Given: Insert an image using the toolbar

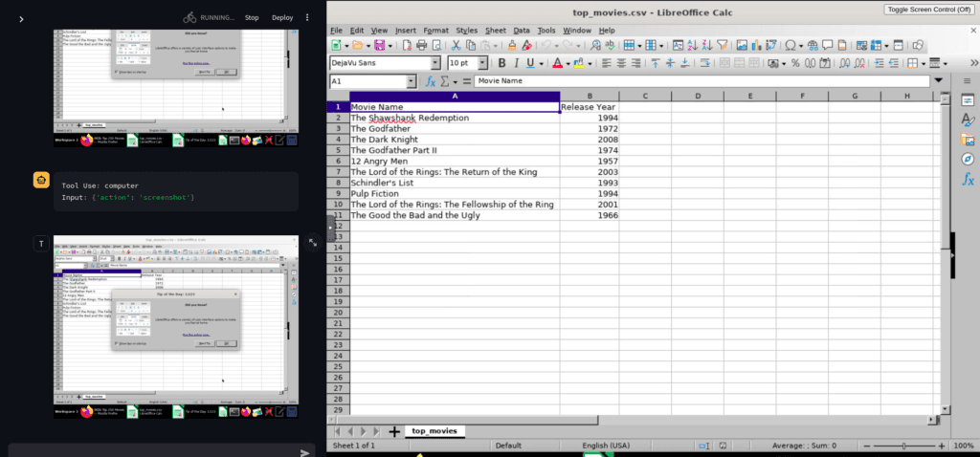Looking at the screenshot, I should pos(742,45).
